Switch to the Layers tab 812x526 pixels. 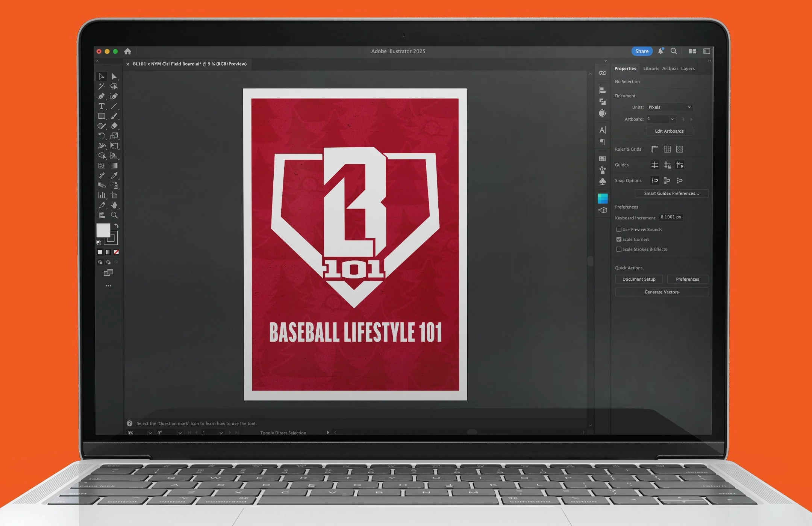688,68
